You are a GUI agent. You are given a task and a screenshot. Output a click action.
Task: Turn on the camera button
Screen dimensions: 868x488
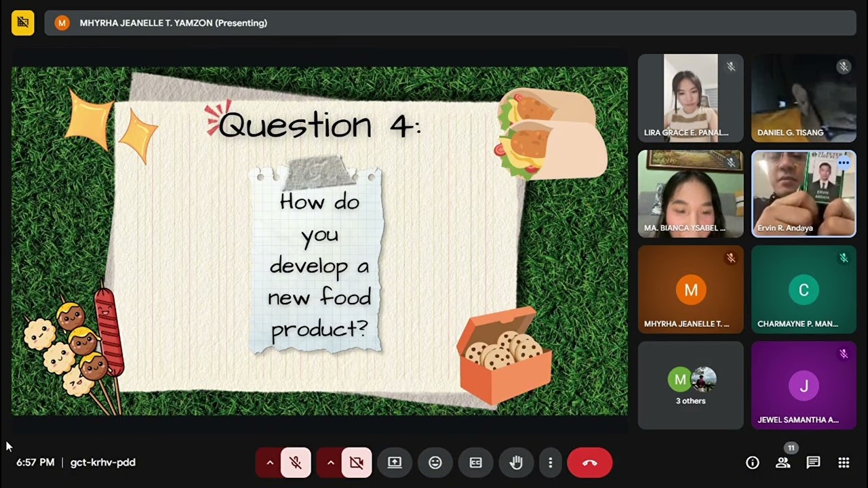(357, 462)
